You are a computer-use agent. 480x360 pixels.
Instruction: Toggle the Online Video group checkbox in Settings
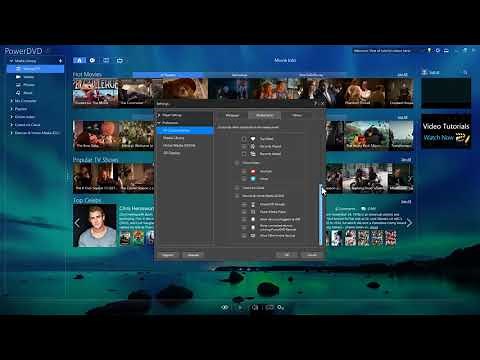[237, 163]
